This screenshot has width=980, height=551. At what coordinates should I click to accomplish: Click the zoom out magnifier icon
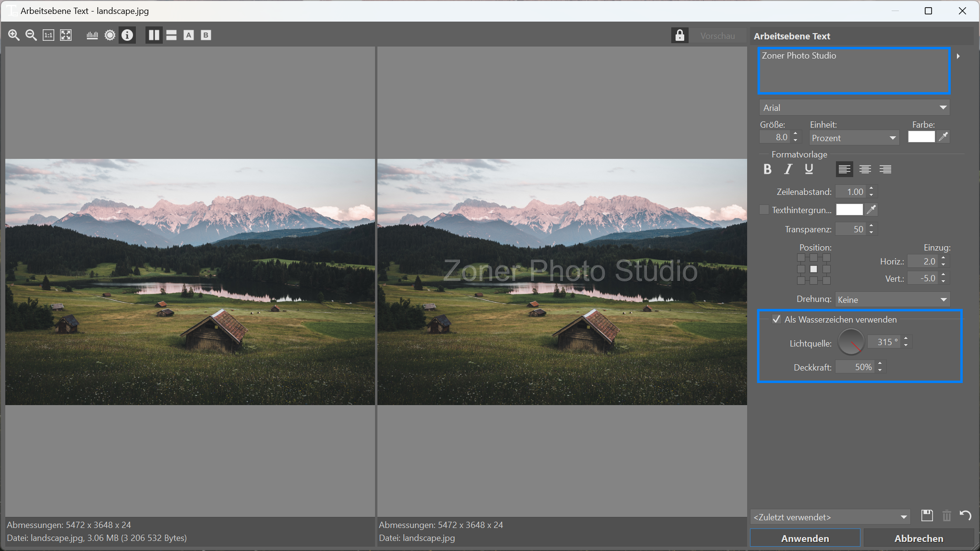[31, 35]
